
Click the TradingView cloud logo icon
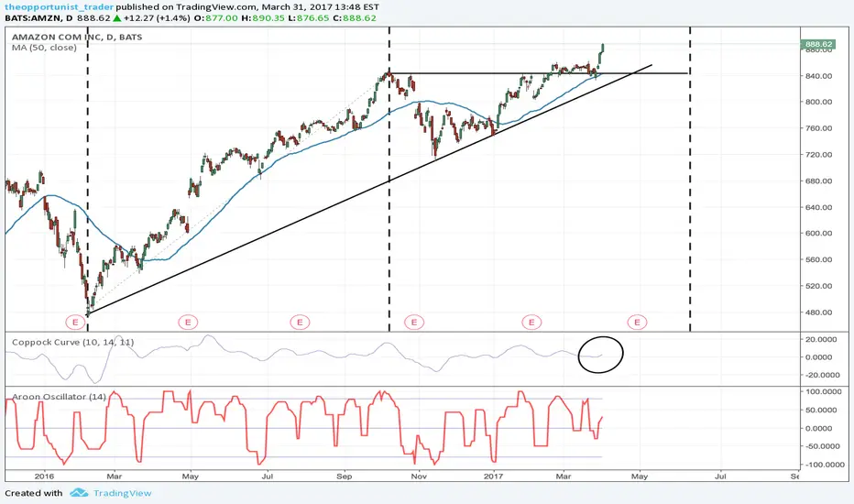click(79, 493)
